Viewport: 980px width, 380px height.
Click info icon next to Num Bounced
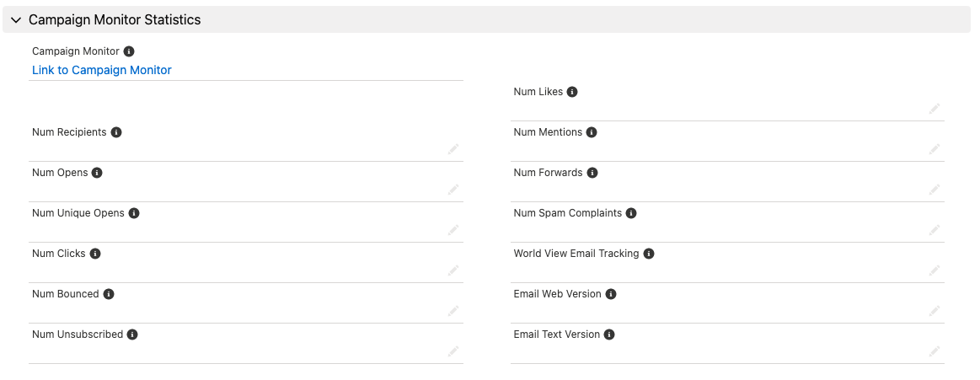point(109,294)
